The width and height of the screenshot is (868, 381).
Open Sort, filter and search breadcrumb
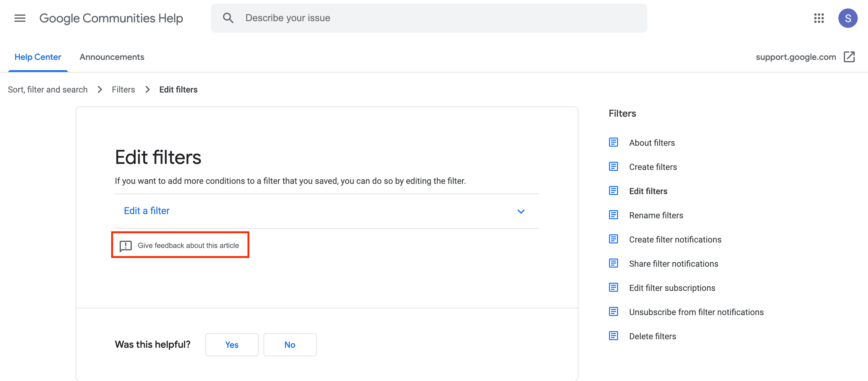(x=47, y=90)
